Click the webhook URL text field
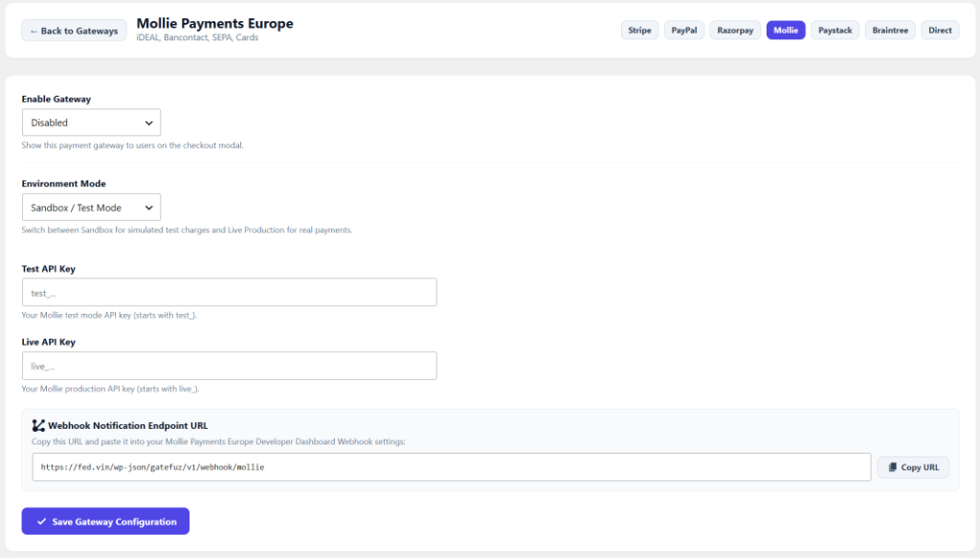 tap(452, 467)
